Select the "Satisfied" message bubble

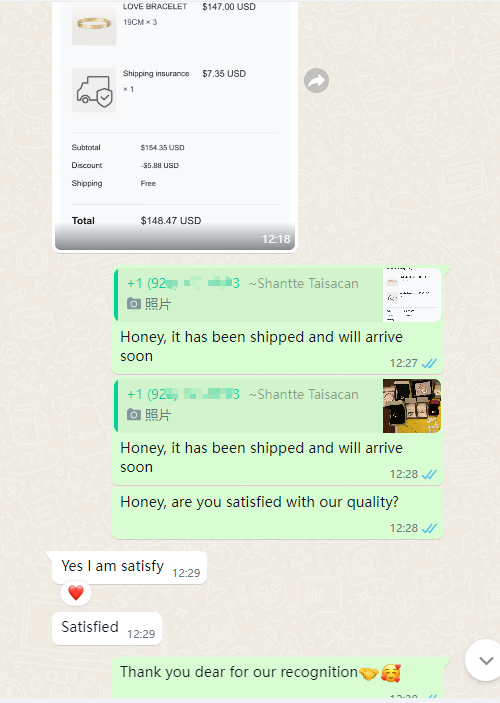tap(107, 629)
